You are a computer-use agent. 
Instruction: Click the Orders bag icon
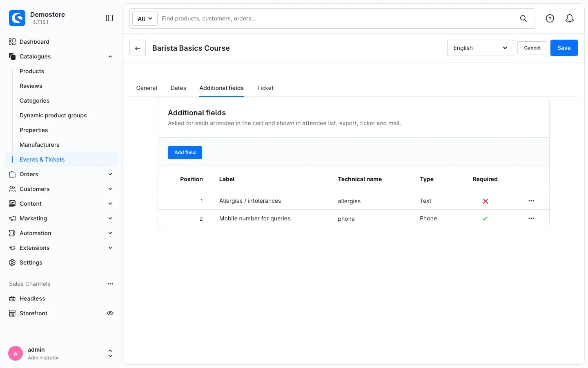click(x=12, y=174)
